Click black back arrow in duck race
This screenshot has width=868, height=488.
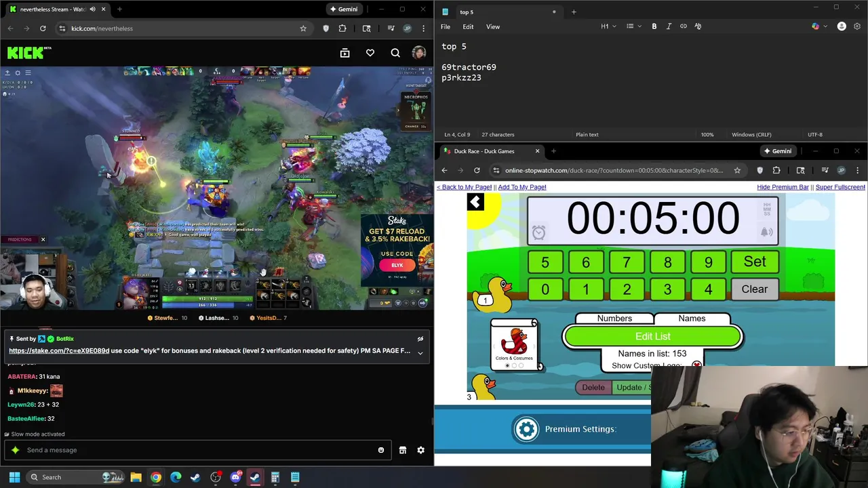[x=475, y=202]
